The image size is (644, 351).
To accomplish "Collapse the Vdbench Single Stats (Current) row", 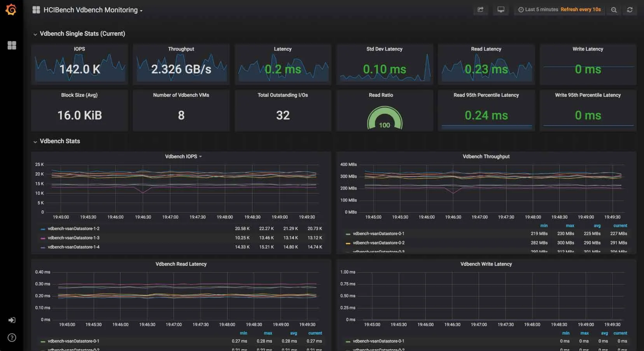I will point(82,34).
